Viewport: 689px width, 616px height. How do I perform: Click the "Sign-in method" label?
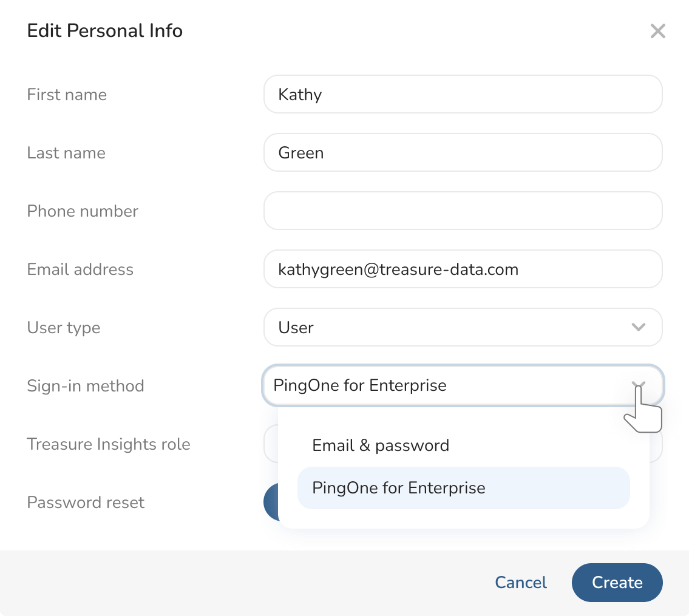pos(86,386)
